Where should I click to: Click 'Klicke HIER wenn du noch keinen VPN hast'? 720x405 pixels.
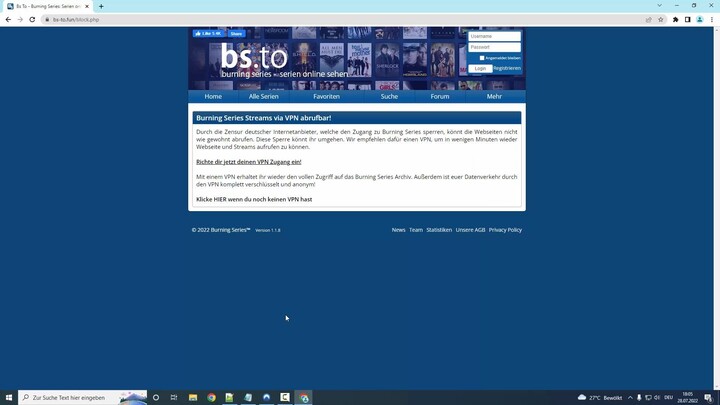[x=254, y=199]
